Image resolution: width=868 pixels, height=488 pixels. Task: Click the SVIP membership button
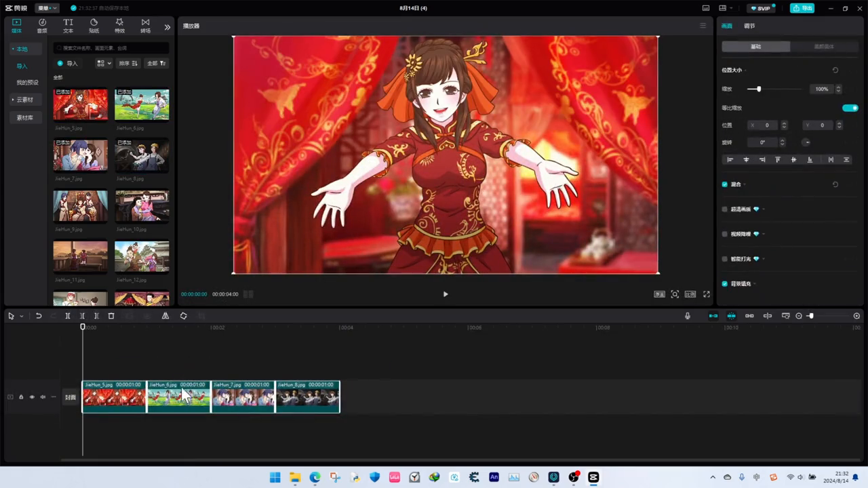coord(760,8)
